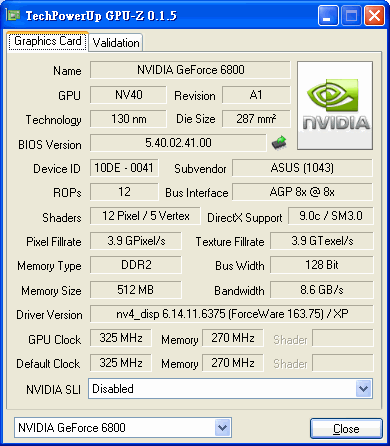Click the bottom NVIDIA GeForce 6800 selector text
Image resolution: width=390 pixels, height=446 pixels.
72,427
